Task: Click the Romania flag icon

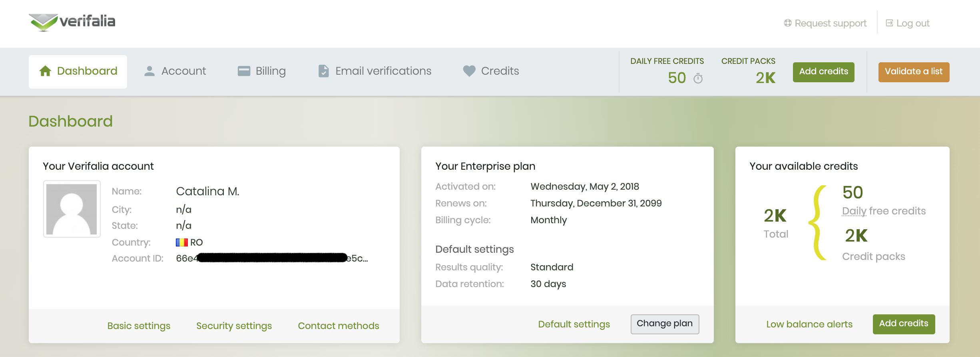Action: pos(182,242)
